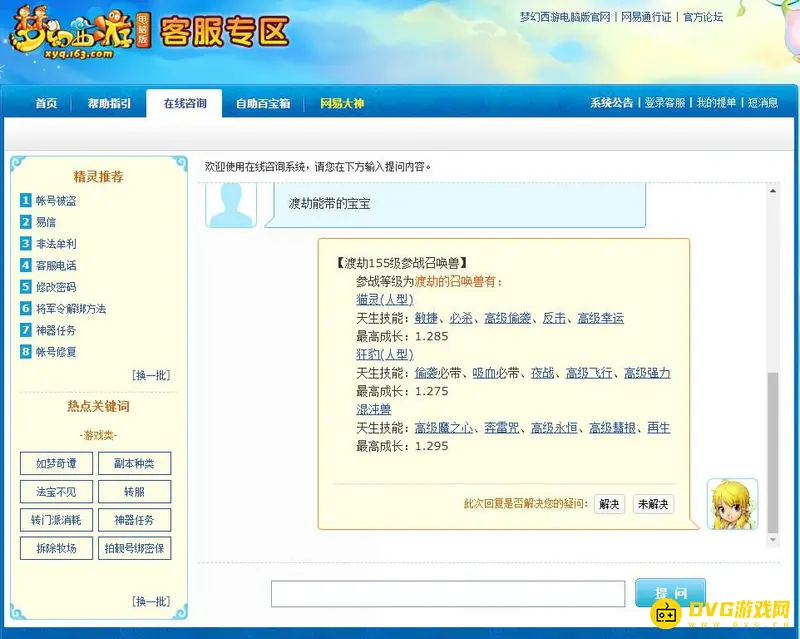The height and width of the screenshot is (639, 800).
Task: Open the 反击 skill link
Action: tap(554, 318)
